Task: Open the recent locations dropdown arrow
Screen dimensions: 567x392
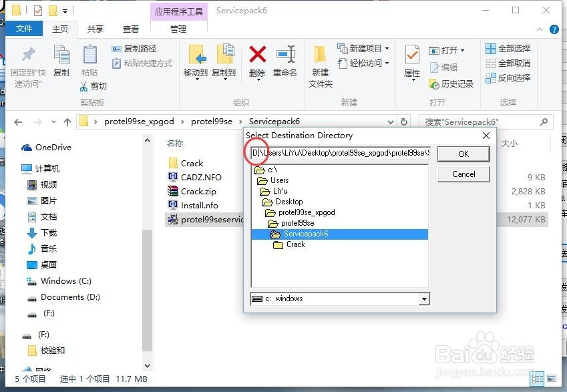Action: coord(53,122)
